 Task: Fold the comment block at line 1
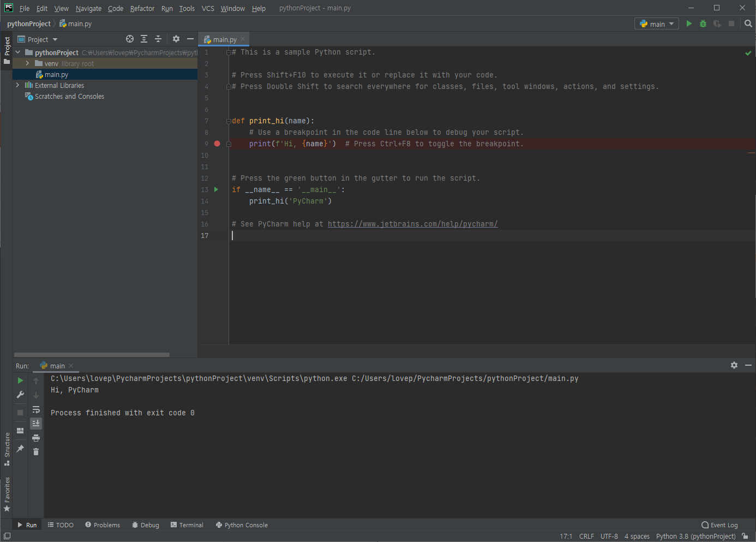click(x=229, y=52)
